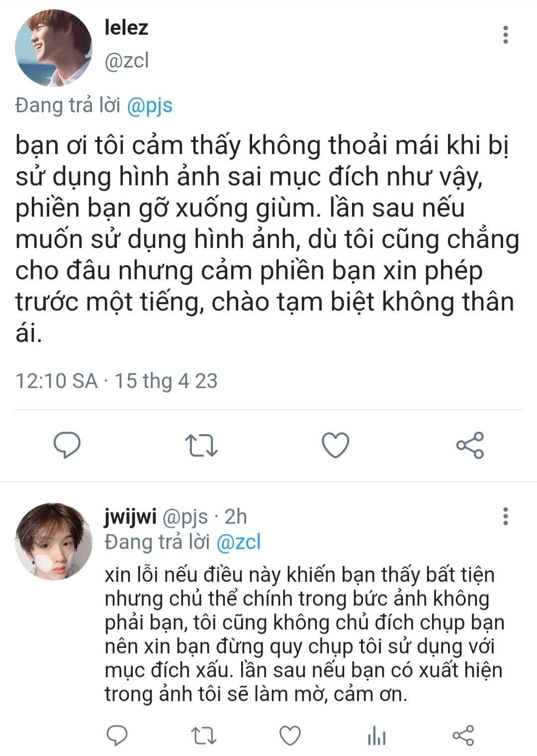Open more options for lelez's tweet
The image size is (537, 756).
click(506, 35)
